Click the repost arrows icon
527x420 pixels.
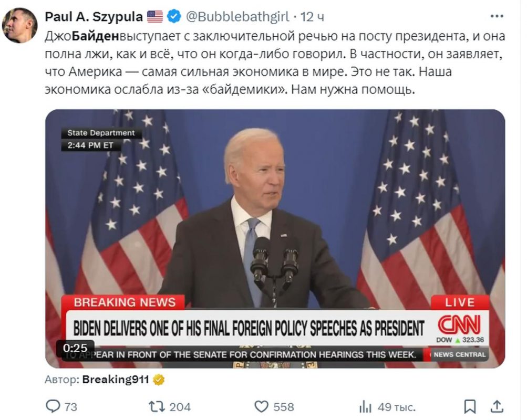coord(157,407)
